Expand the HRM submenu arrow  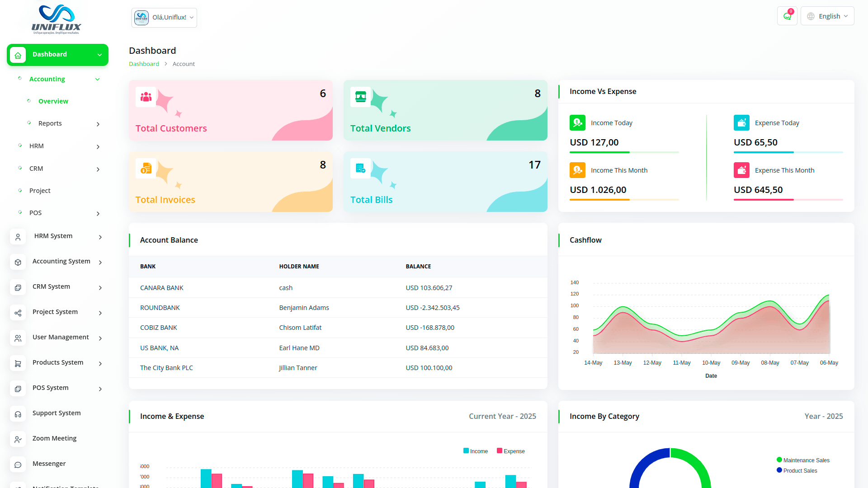(x=98, y=146)
